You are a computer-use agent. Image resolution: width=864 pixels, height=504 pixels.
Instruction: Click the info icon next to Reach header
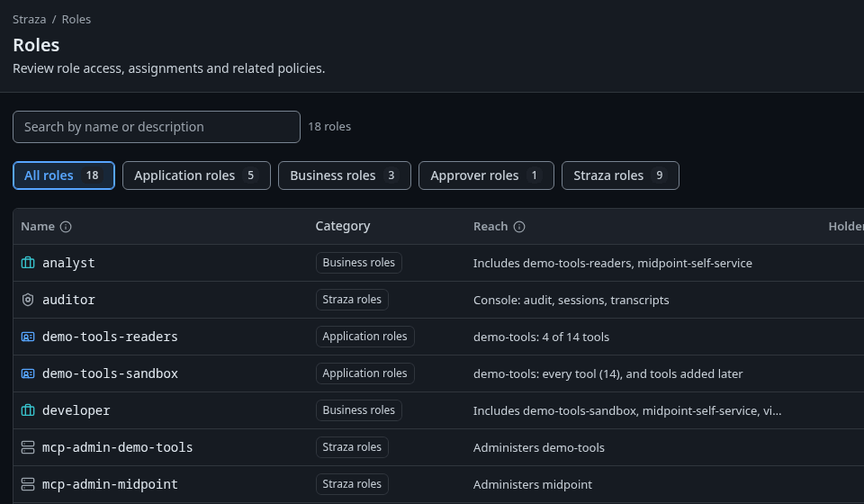[519, 227]
